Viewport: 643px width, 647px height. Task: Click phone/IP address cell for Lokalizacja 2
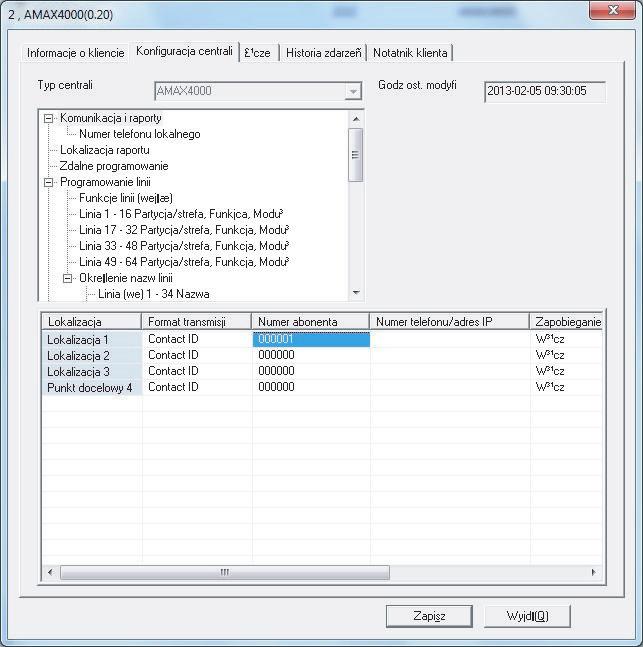coord(450,355)
